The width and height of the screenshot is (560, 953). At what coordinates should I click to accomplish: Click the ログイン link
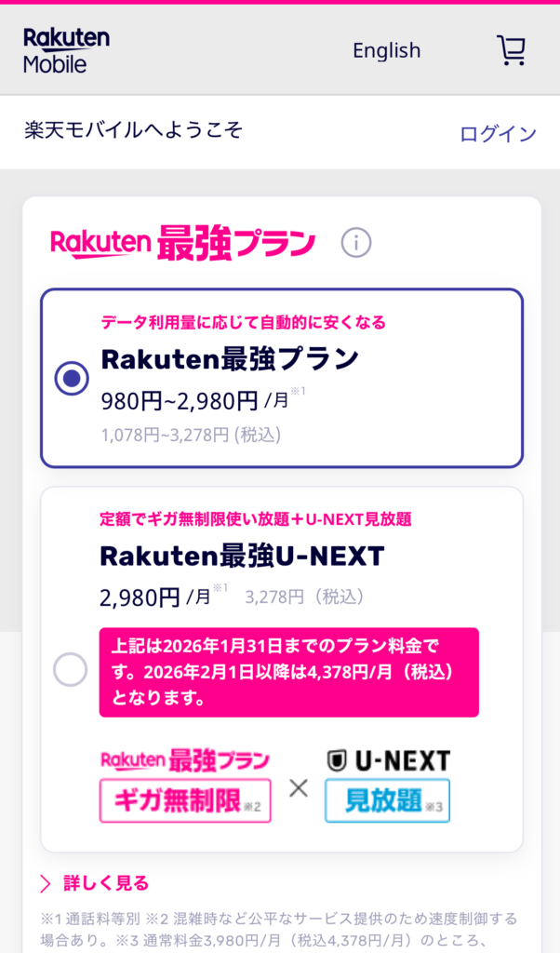pos(498,133)
